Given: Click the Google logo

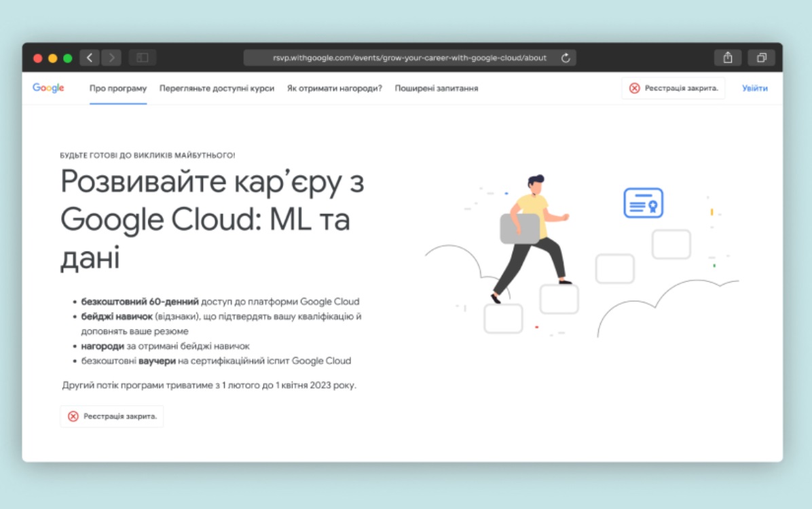Looking at the screenshot, I should [x=48, y=88].
